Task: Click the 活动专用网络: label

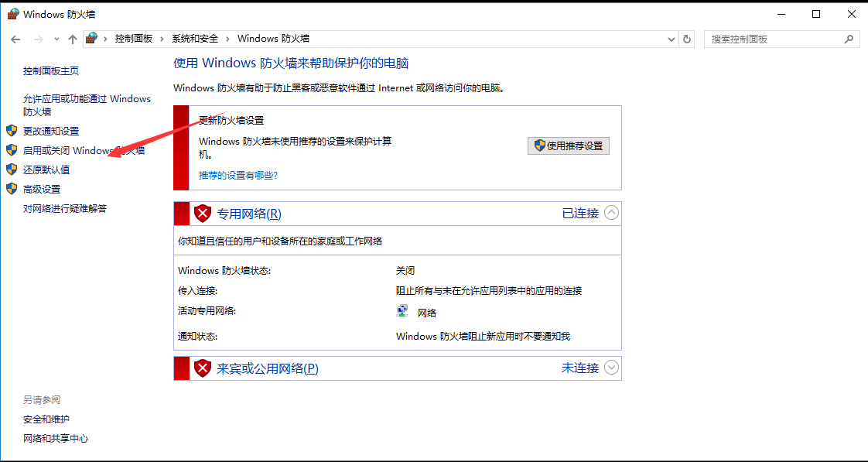Action: (x=207, y=311)
